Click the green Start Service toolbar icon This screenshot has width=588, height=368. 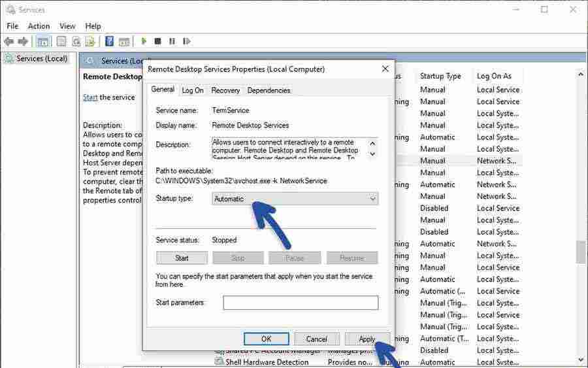(x=144, y=41)
